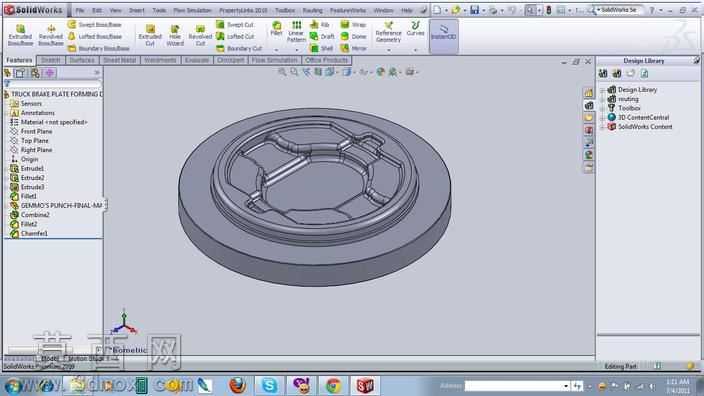Select the Revolved Boss/Base tool

pos(51,35)
